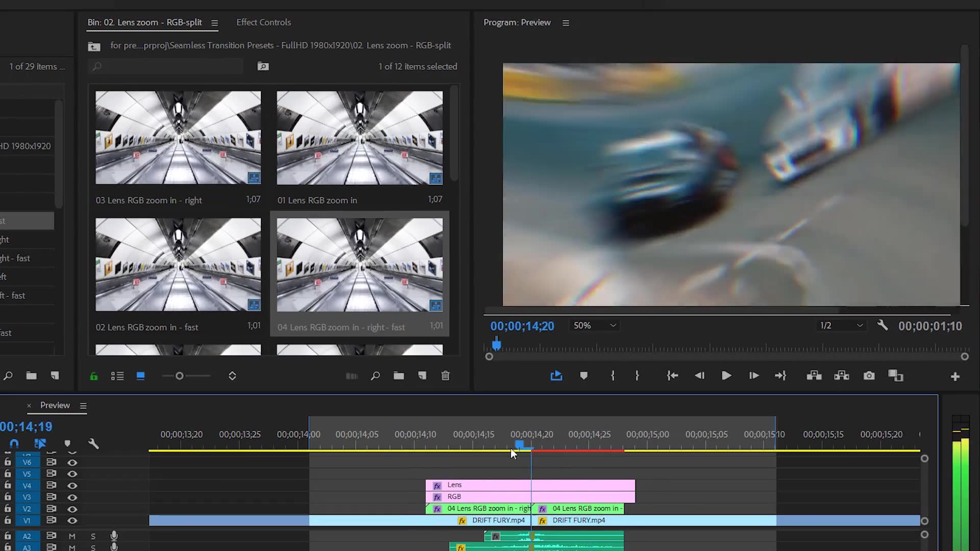Hide track V6 with eye icon
The image size is (980, 551).
coord(72,463)
